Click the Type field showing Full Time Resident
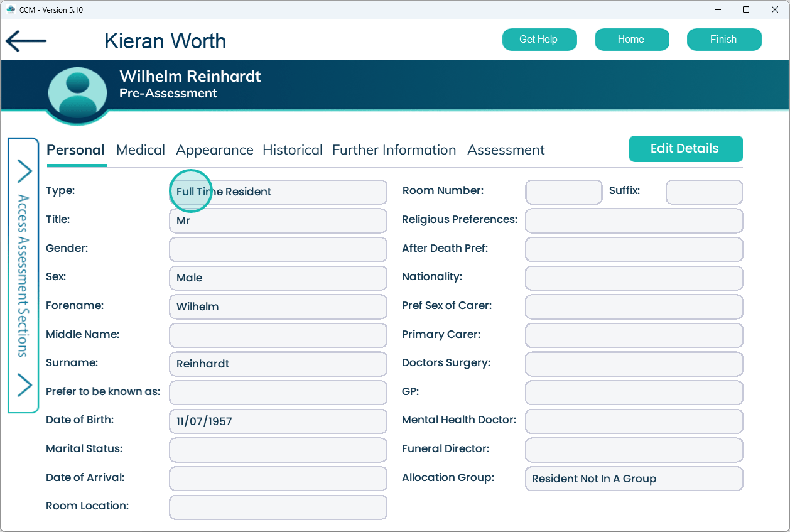The height and width of the screenshot is (532, 790). pos(278,192)
